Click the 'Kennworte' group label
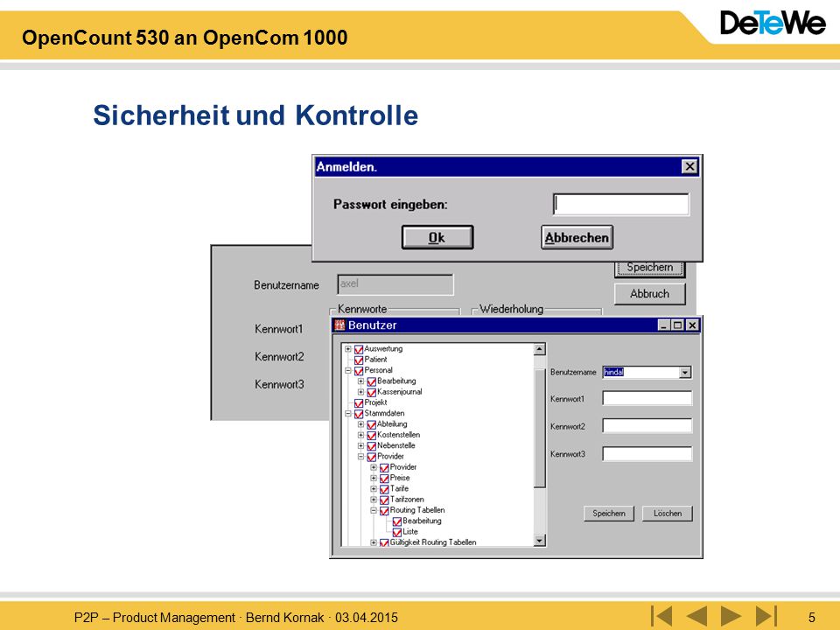The image size is (840, 630). point(362,309)
